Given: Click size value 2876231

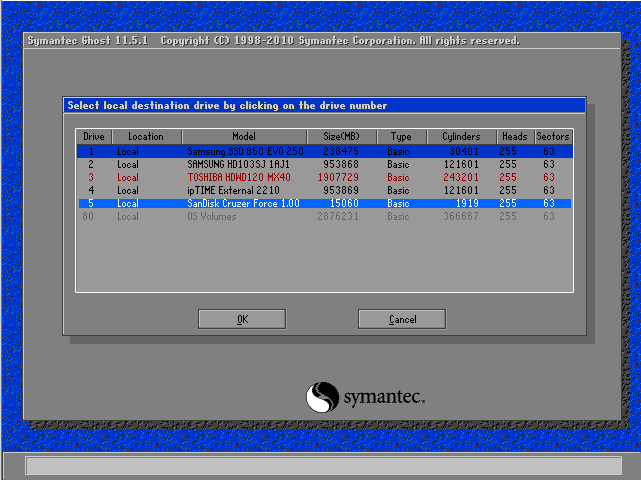Looking at the screenshot, I should [x=338, y=216].
